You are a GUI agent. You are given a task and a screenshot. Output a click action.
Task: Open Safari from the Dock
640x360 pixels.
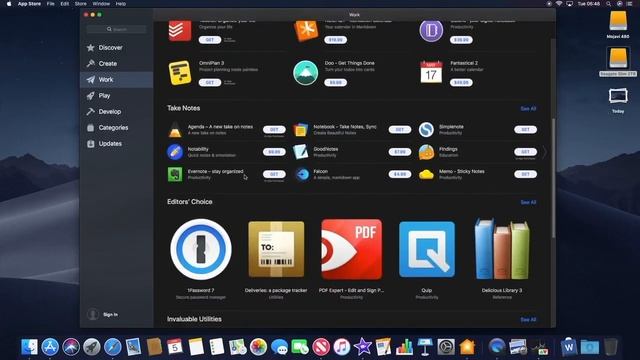point(113,347)
